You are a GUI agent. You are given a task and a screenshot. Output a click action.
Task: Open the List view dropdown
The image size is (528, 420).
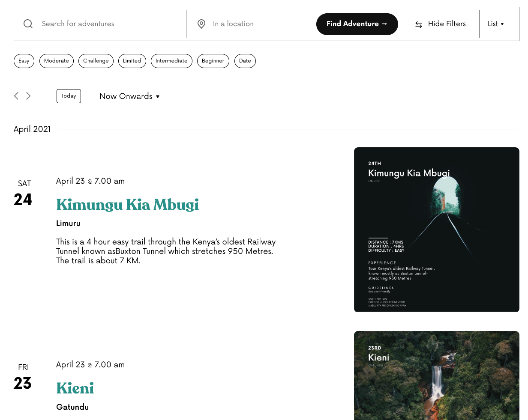coord(496,24)
